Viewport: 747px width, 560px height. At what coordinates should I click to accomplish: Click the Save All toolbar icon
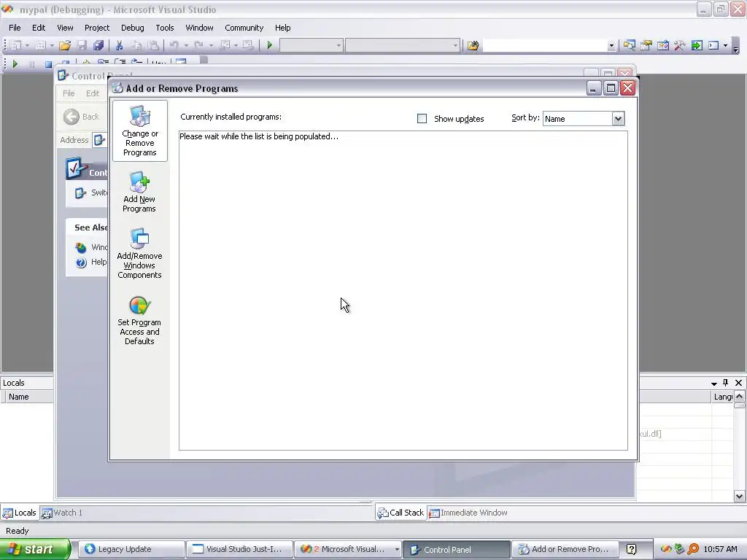[x=98, y=45]
